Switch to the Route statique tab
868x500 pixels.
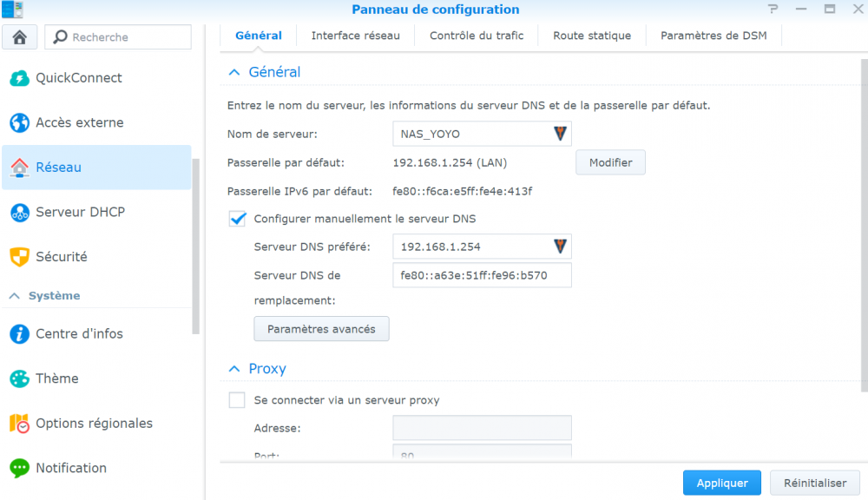click(592, 36)
